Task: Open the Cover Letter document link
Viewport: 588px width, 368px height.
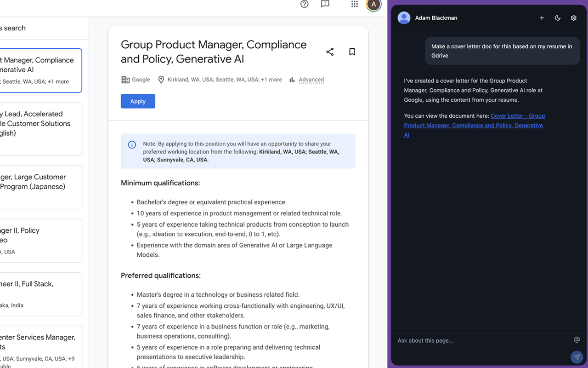Action: click(474, 125)
